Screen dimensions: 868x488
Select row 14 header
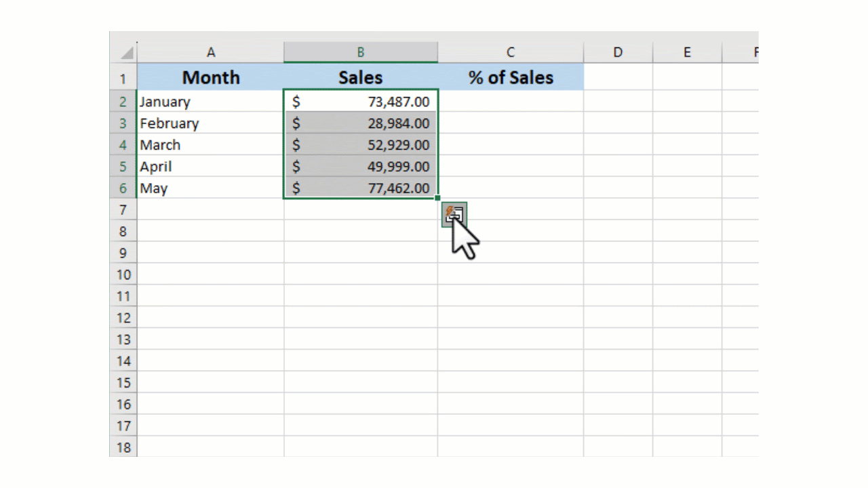click(123, 361)
